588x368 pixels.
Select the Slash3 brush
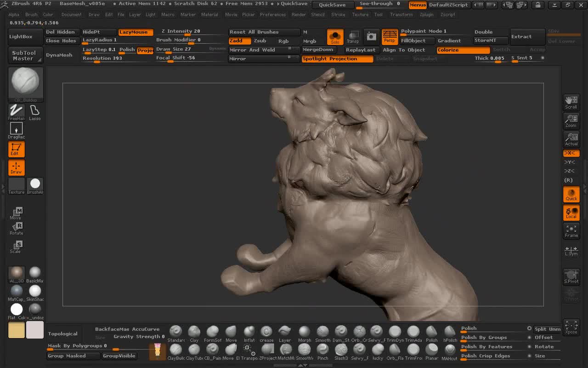341,352
